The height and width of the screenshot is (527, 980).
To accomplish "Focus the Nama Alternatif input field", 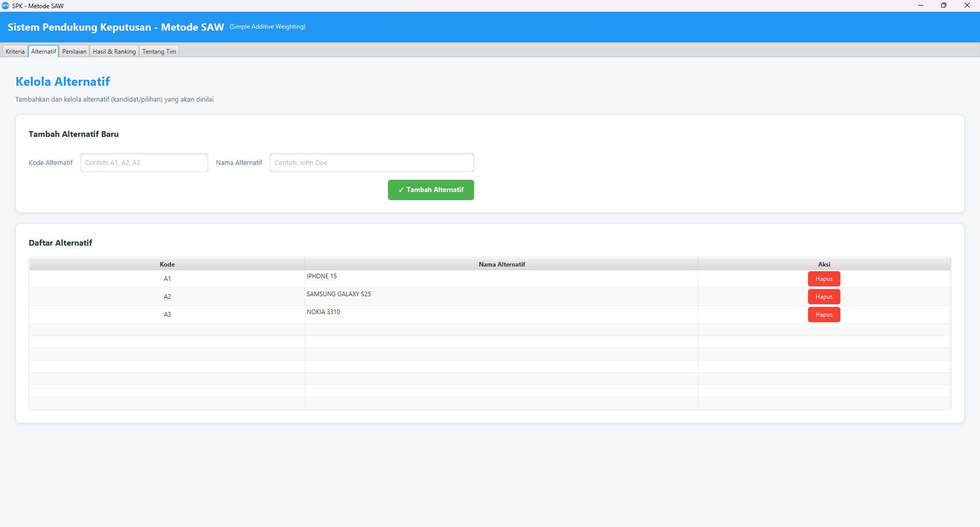I will coord(372,163).
